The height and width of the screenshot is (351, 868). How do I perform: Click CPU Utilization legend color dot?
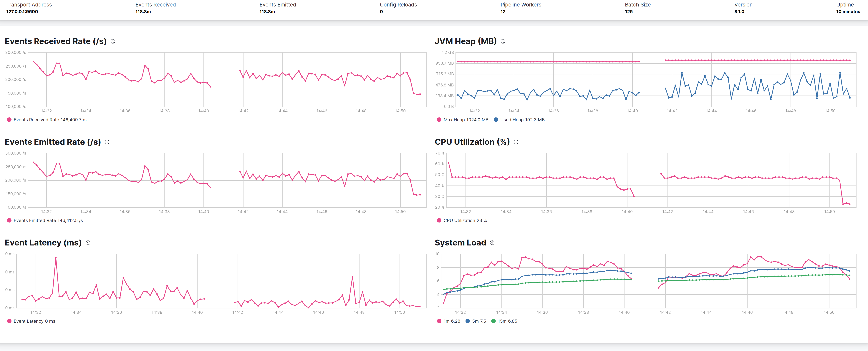[439, 220]
